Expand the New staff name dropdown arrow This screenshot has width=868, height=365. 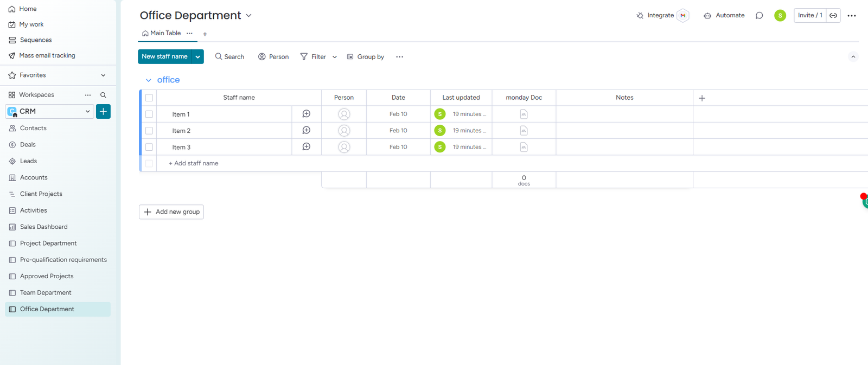pos(198,57)
